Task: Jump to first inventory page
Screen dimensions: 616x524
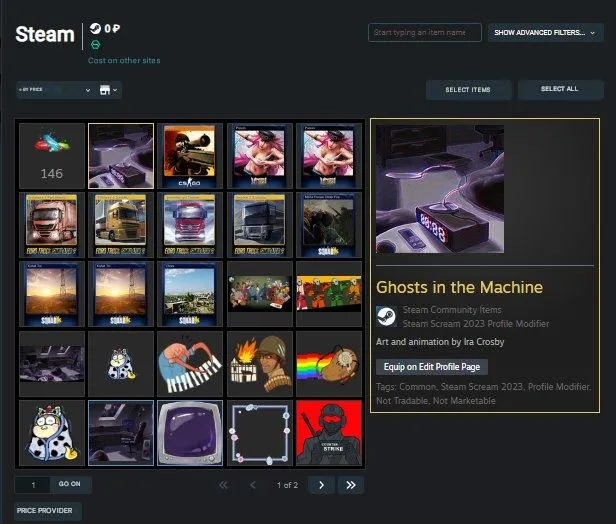Action: (223, 485)
